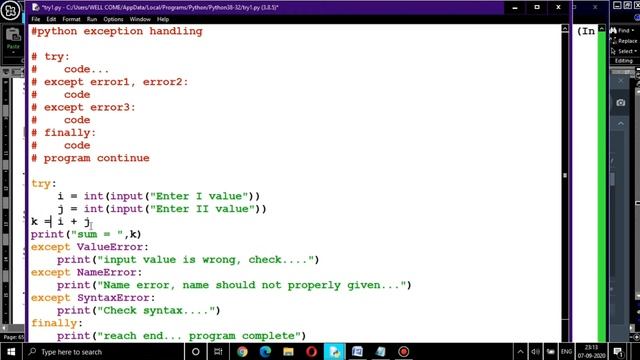
Task: Minimize the Word window at top-right
Action: [617, 5]
